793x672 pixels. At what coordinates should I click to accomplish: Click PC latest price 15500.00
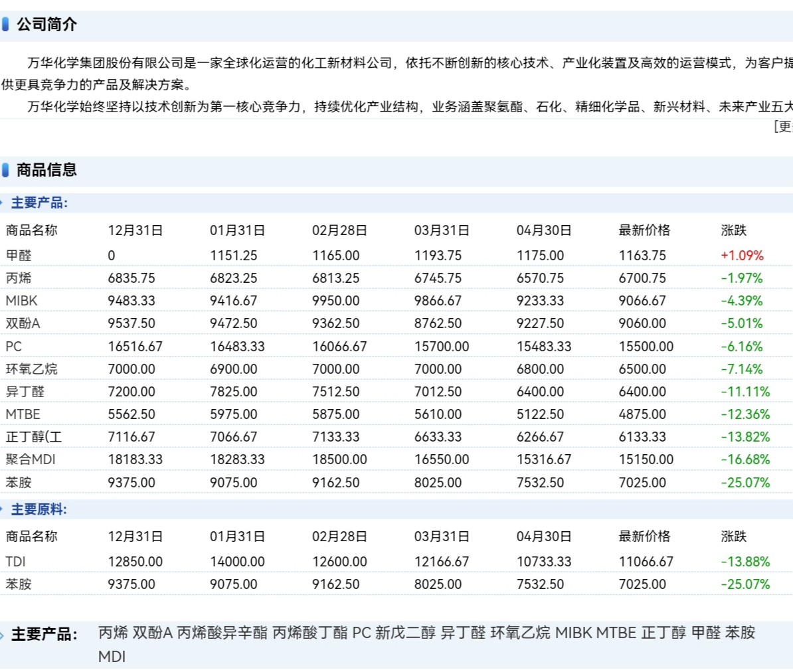point(646,347)
